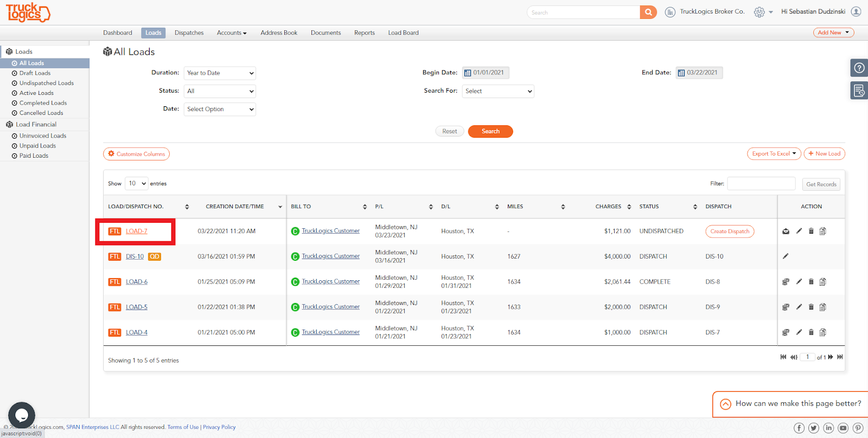This screenshot has height=438, width=868.
Task: Select Draft Loads in the sidebar
Action: pyautogui.click(x=35, y=73)
